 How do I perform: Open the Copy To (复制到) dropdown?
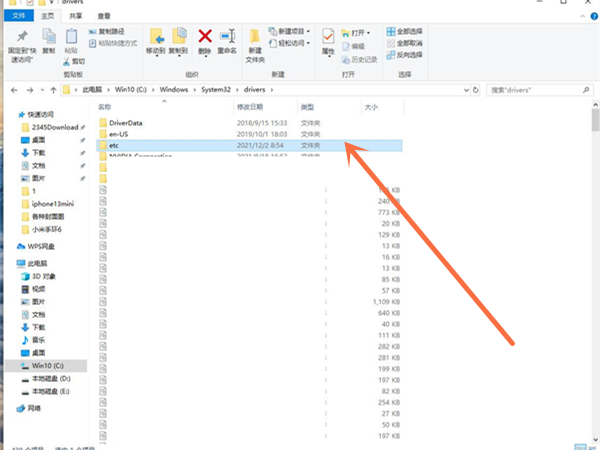coord(178,42)
